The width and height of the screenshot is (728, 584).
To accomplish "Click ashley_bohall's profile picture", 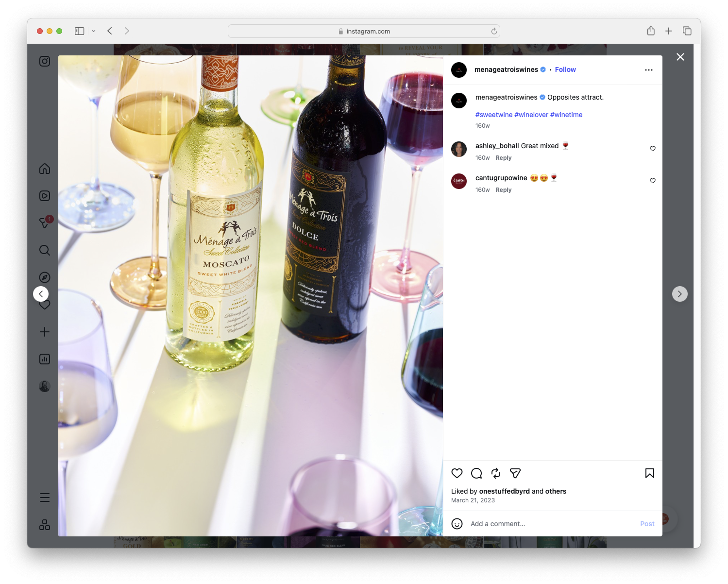I will [459, 149].
